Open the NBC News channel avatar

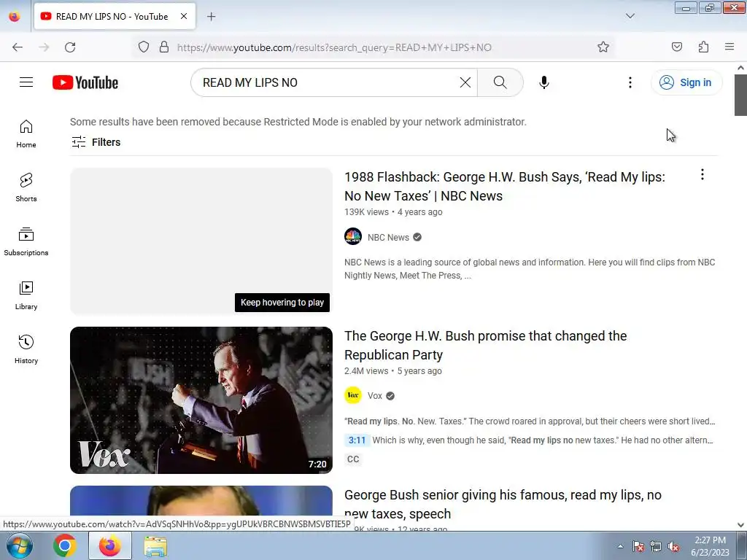[353, 237]
